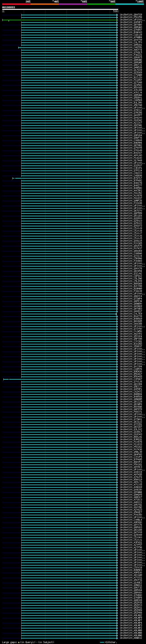Open entry UniRef100_C1BM76

click(x=131, y=369)
